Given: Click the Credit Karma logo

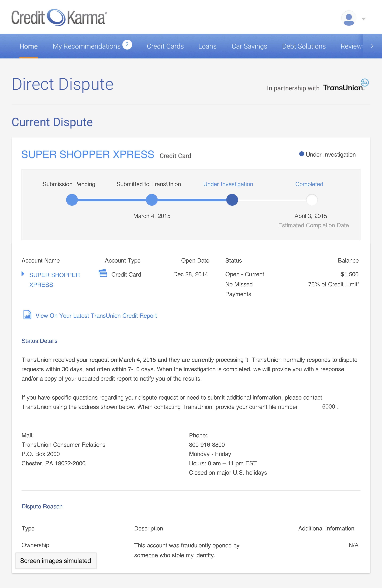Looking at the screenshot, I should (59, 18).
